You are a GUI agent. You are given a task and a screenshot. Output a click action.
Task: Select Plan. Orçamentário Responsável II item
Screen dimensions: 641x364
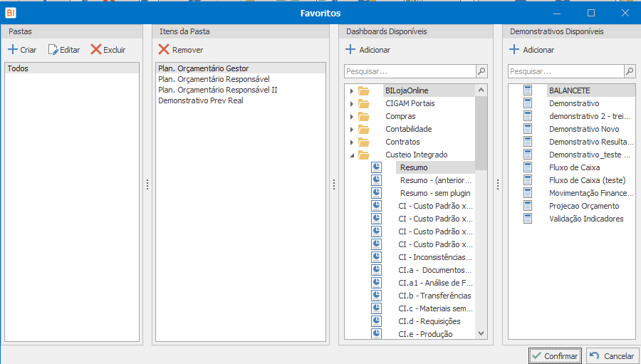[217, 90]
